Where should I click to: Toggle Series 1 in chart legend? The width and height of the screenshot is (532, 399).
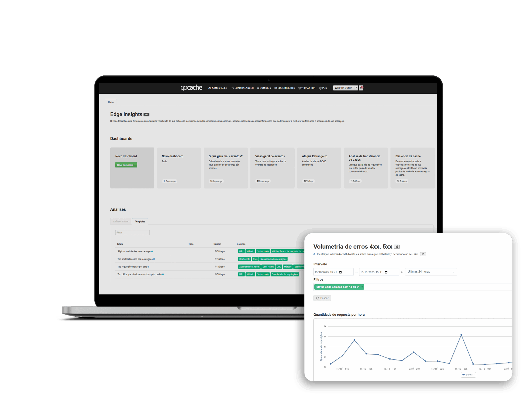point(468,375)
